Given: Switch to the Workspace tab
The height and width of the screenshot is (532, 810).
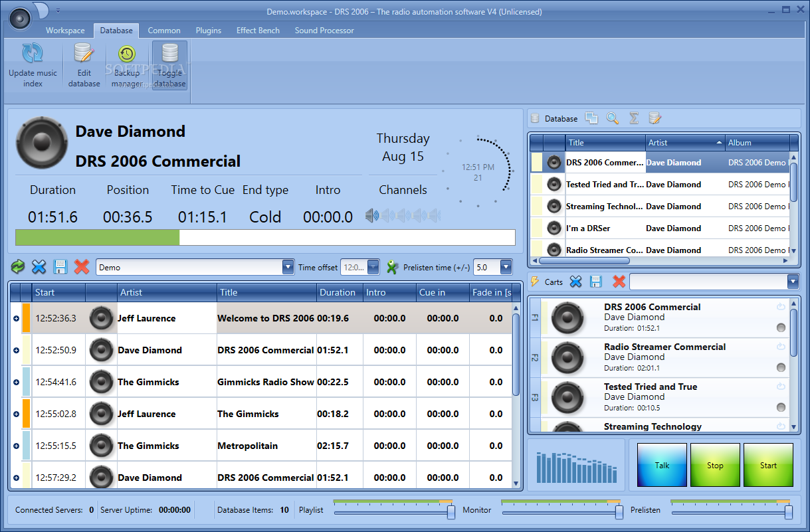Looking at the screenshot, I should pyautogui.click(x=65, y=31).
